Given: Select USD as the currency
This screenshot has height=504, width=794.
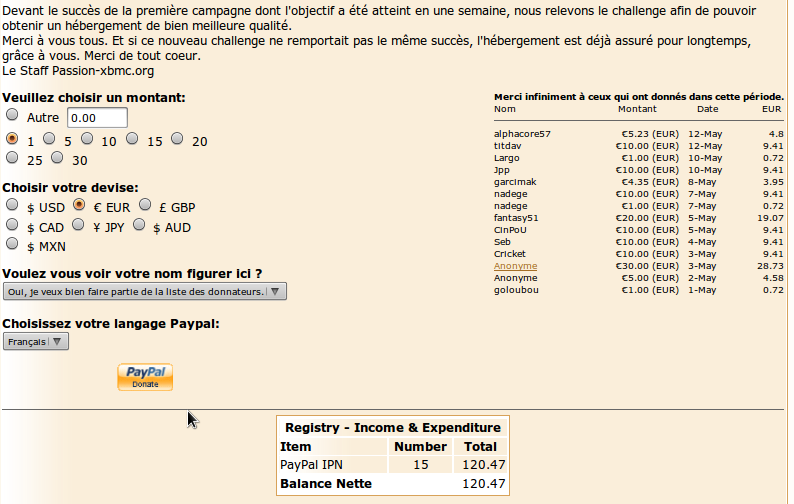Looking at the screenshot, I should tap(13, 205).
